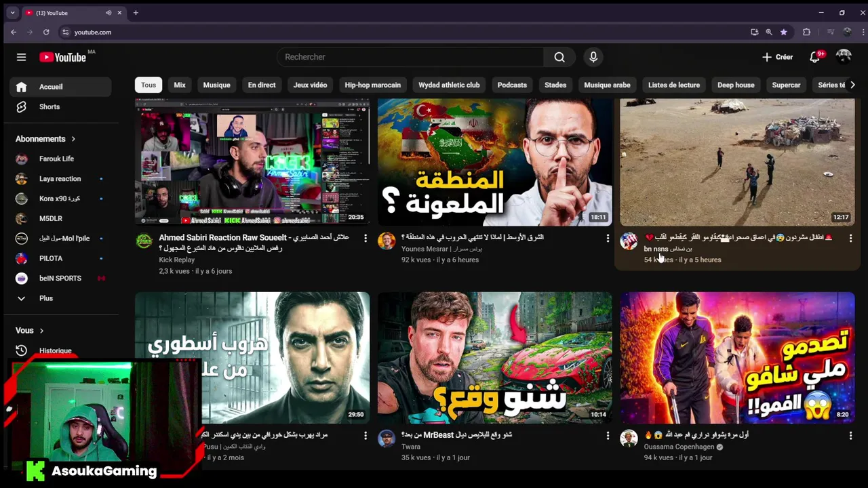868x488 pixels.
Task: Open M5DLR subscription
Action: coord(60,218)
